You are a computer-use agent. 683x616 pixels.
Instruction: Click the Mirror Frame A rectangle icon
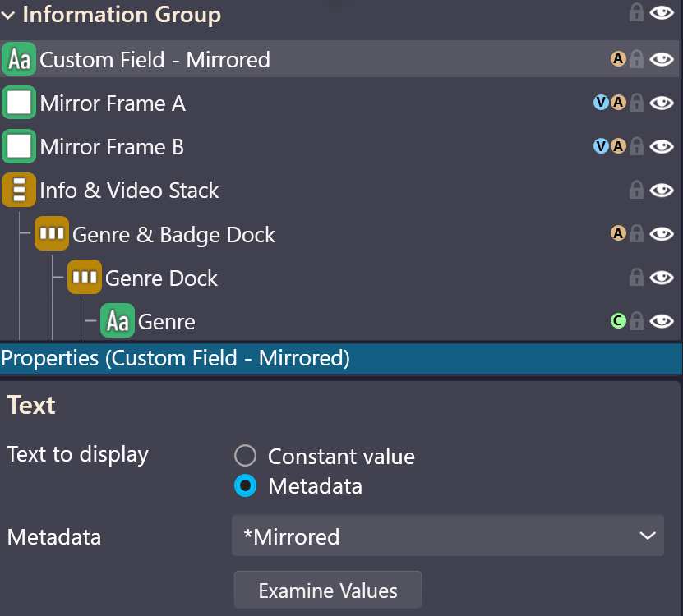click(19, 103)
